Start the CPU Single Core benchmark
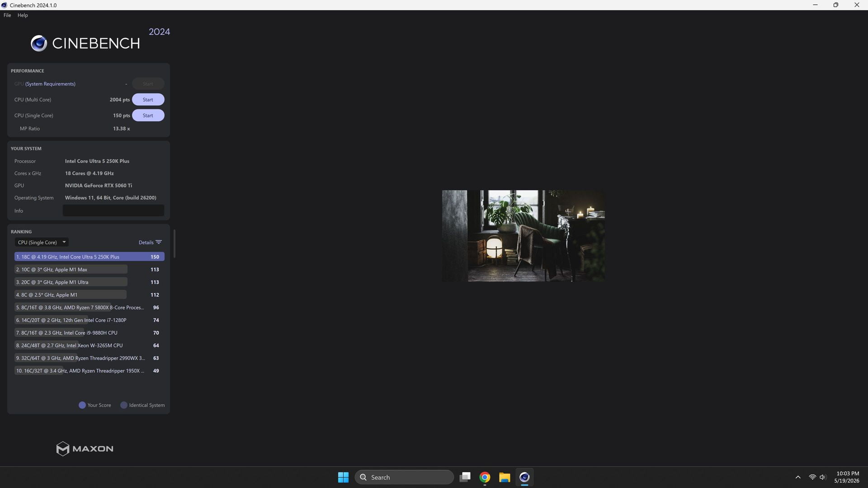868x488 pixels. pyautogui.click(x=148, y=115)
